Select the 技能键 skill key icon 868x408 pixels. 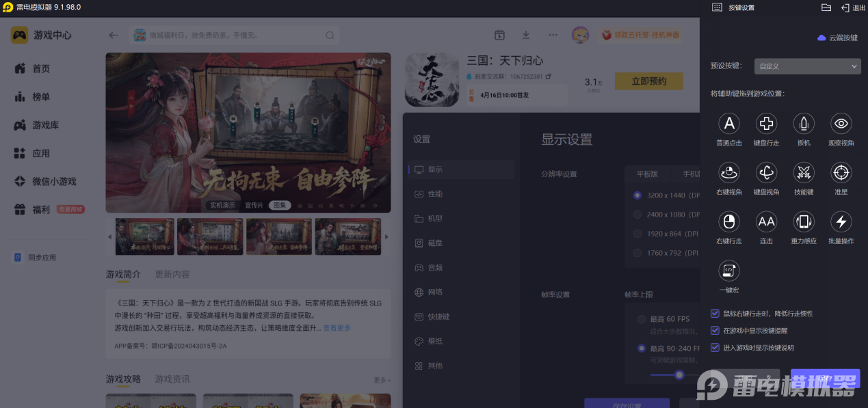pyautogui.click(x=804, y=172)
